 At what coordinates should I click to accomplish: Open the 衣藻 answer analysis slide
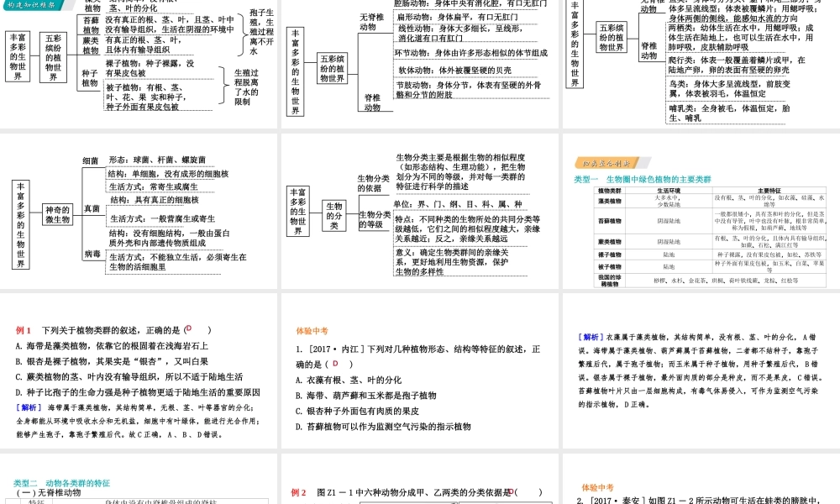(701, 370)
